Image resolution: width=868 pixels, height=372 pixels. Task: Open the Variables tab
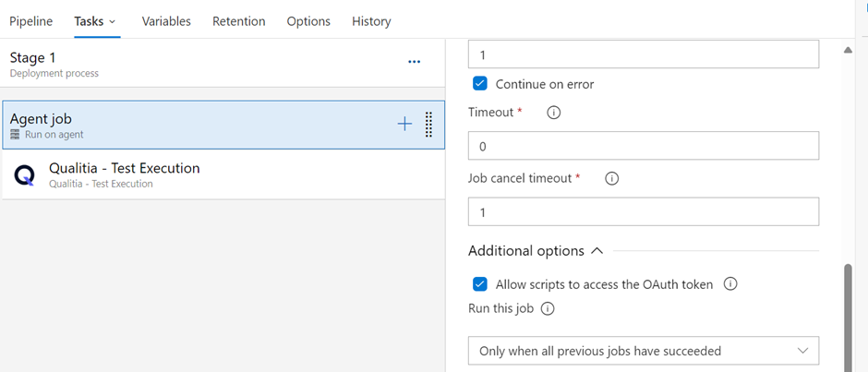point(166,21)
